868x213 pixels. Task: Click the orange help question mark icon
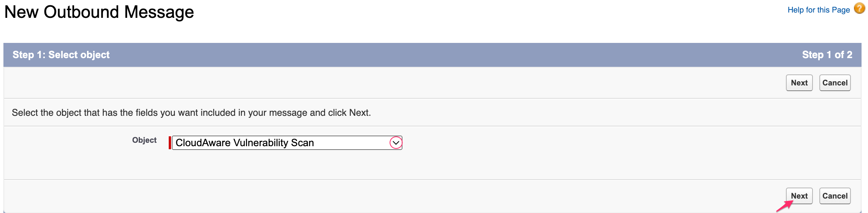coord(859,8)
